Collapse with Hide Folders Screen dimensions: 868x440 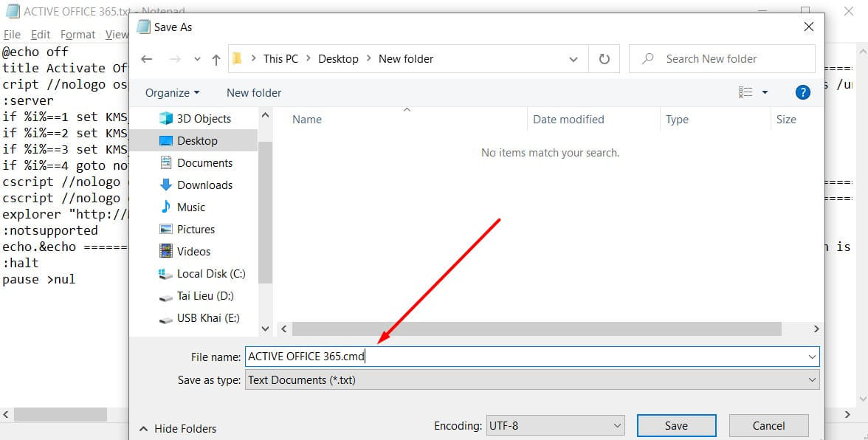click(178, 428)
